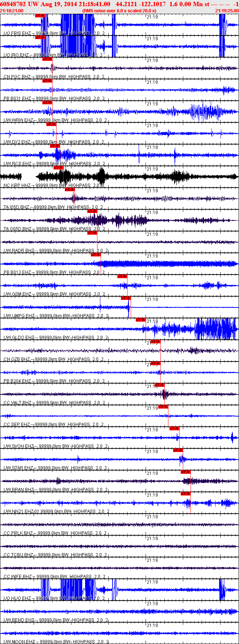Click the red pick marker on the TA G05D trace
This screenshot has height=644, width=239.
(92, 211)
